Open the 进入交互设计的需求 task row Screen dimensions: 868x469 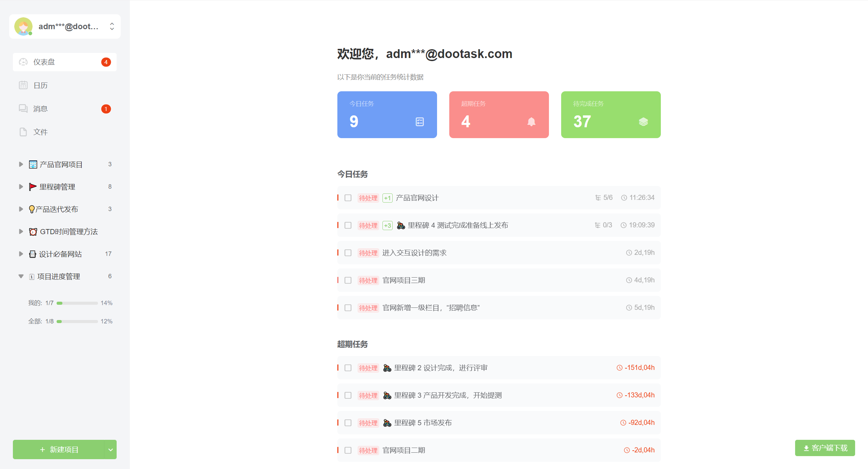(414, 253)
